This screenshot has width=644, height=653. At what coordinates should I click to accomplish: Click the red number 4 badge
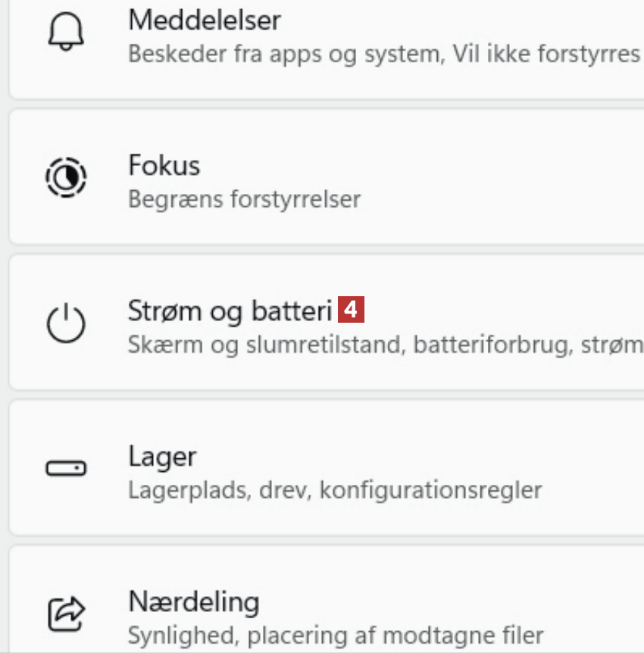coord(352,310)
